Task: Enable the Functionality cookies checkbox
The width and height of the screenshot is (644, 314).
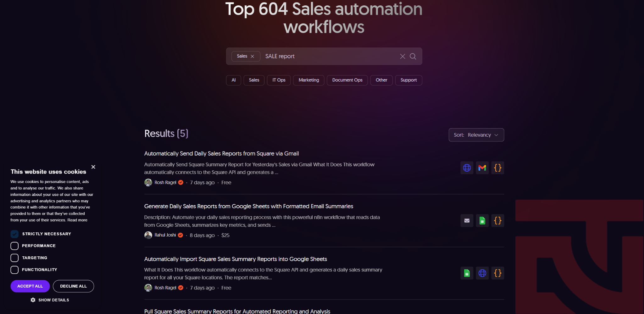Action: (x=14, y=270)
